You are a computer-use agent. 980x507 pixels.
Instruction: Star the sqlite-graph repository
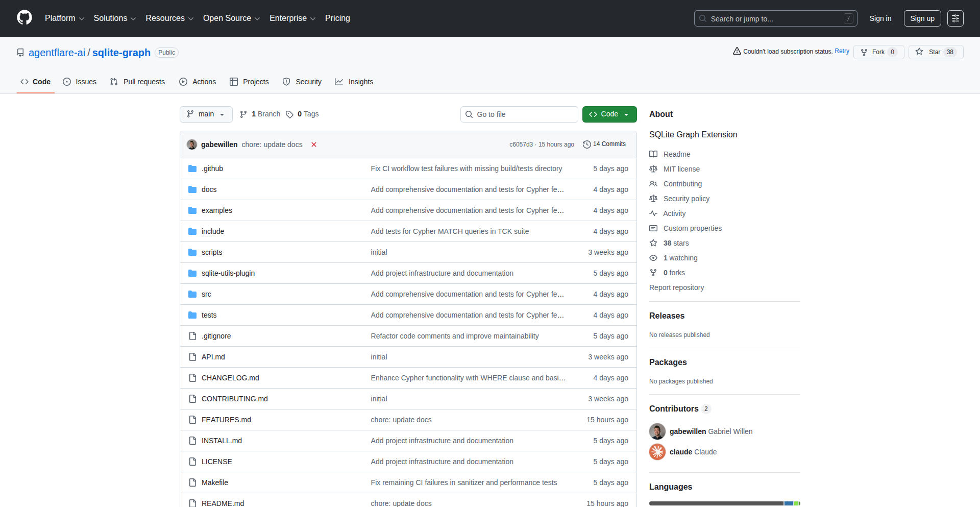pos(936,52)
